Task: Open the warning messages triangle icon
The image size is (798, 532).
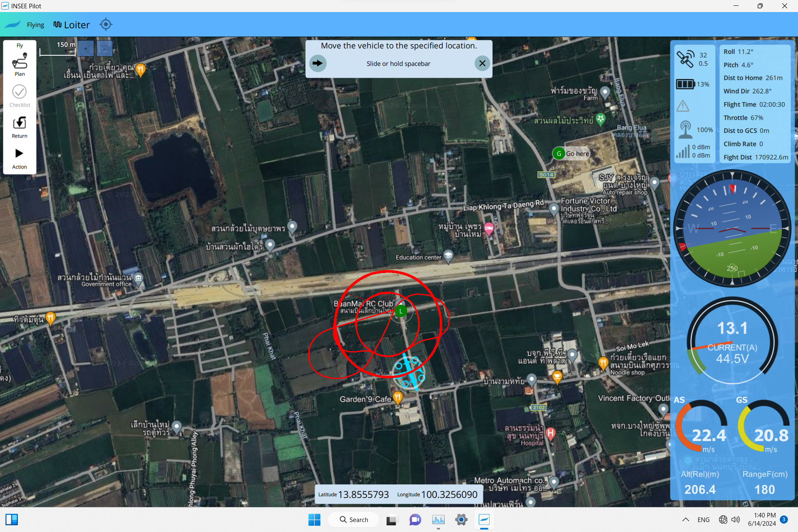Action: [x=682, y=106]
